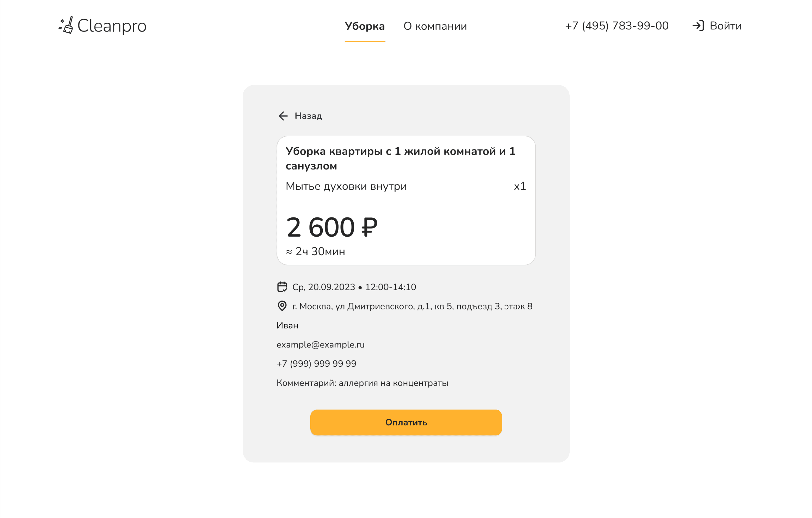The image size is (812, 518).
Task: Click the x1 quantity indicator
Action: click(520, 186)
